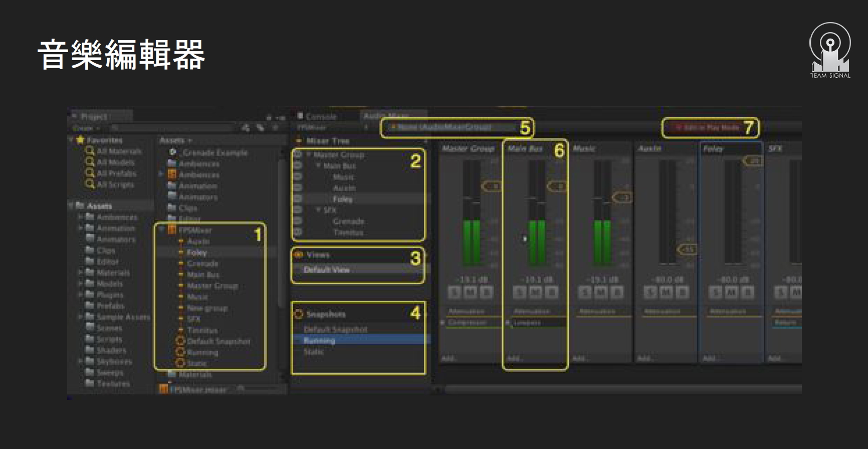Click the Clips folder icon in Assets list
This screenshot has height=449, width=868.
(171, 207)
